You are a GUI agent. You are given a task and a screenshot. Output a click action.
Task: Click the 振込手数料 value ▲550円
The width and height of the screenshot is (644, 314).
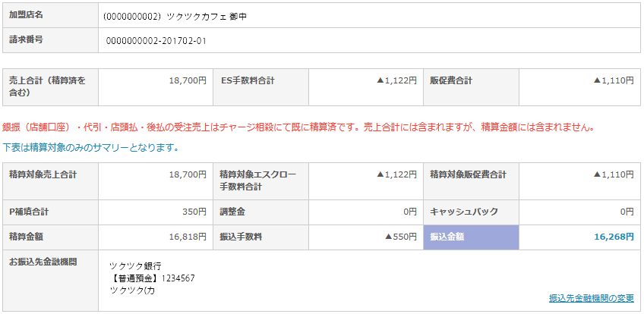click(401, 237)
